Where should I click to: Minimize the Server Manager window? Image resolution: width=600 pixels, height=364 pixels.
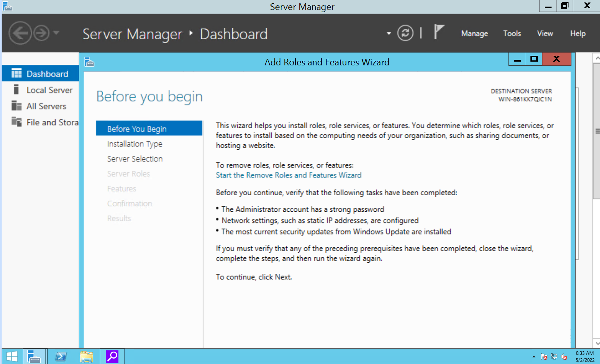pos(548,6)
